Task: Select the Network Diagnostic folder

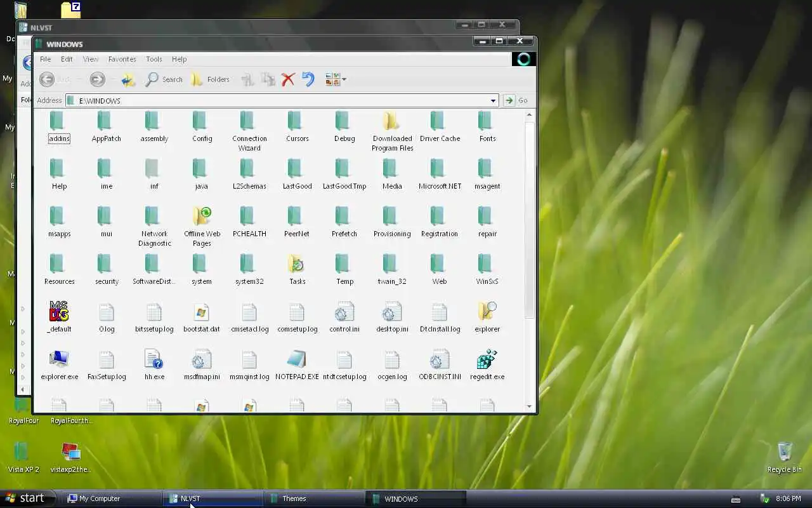Action: (x=154, y=227)
